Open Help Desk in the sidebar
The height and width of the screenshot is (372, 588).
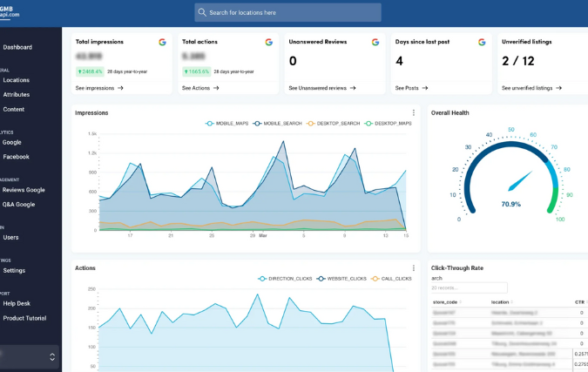tap(17, 303)
